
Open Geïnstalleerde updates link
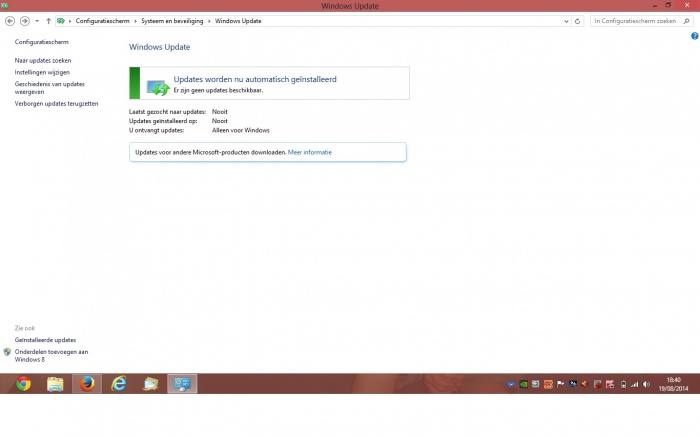(x=45, y=340)
